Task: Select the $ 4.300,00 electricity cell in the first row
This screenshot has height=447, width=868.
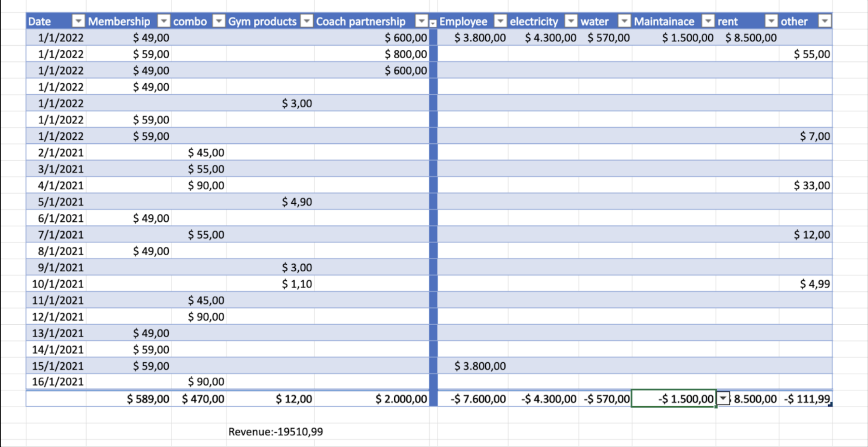Action: point(544,38)
